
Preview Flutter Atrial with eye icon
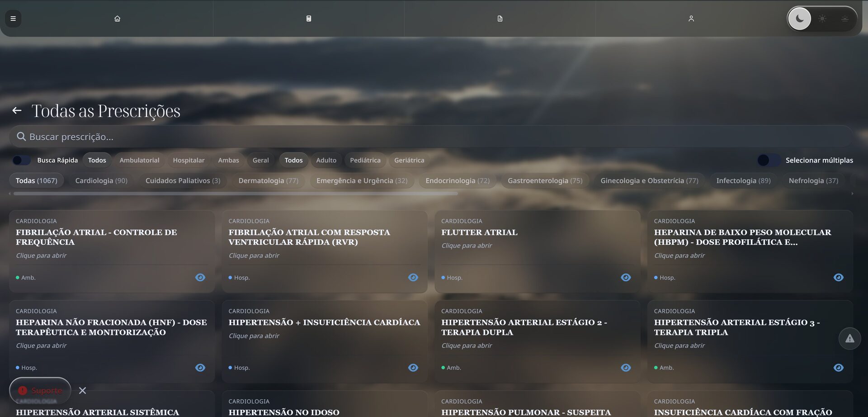coord(626,277)
